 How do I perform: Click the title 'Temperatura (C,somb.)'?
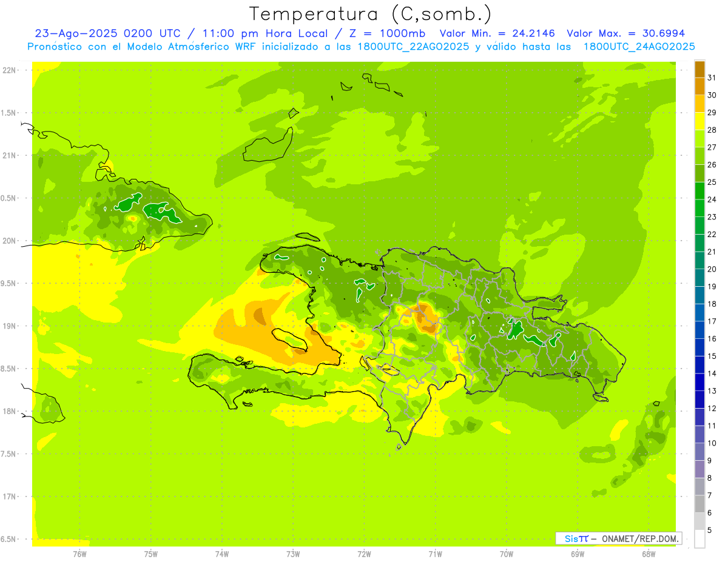[x=371, y=14]
